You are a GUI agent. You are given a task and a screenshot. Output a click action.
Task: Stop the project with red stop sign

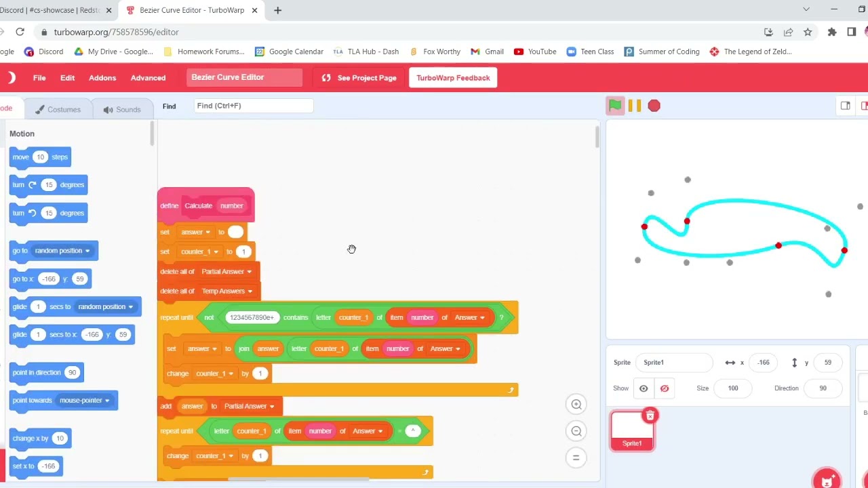[654, 106]
